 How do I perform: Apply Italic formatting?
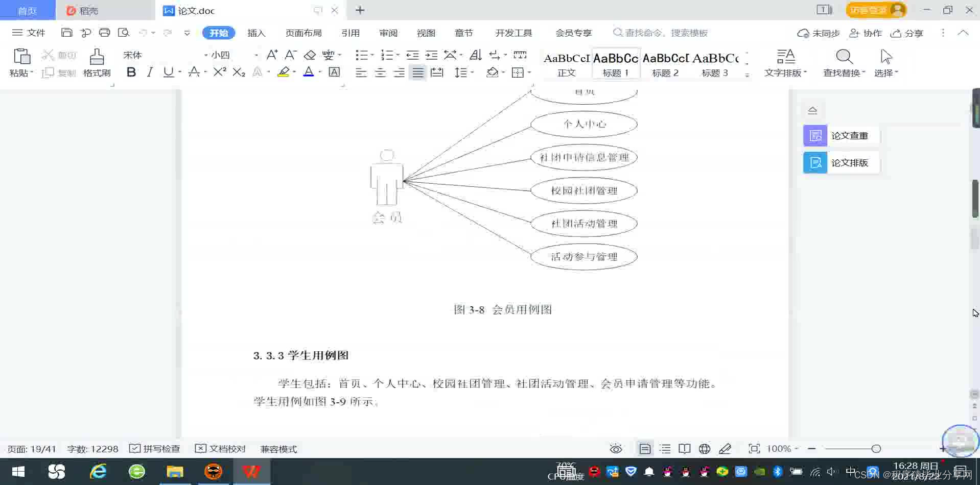point(150,72)
